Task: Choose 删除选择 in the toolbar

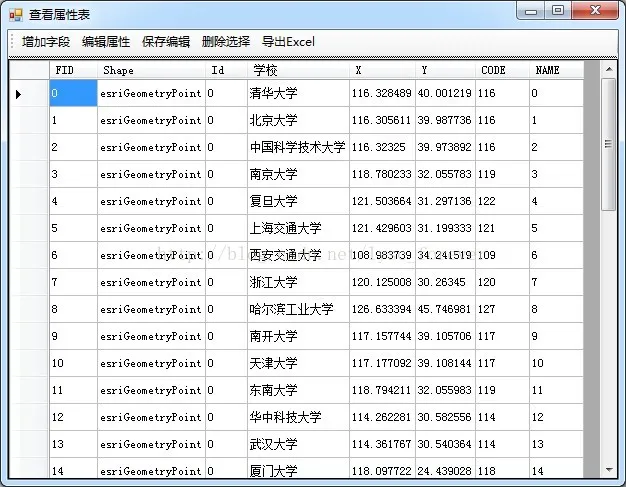Action: (226, 42)
